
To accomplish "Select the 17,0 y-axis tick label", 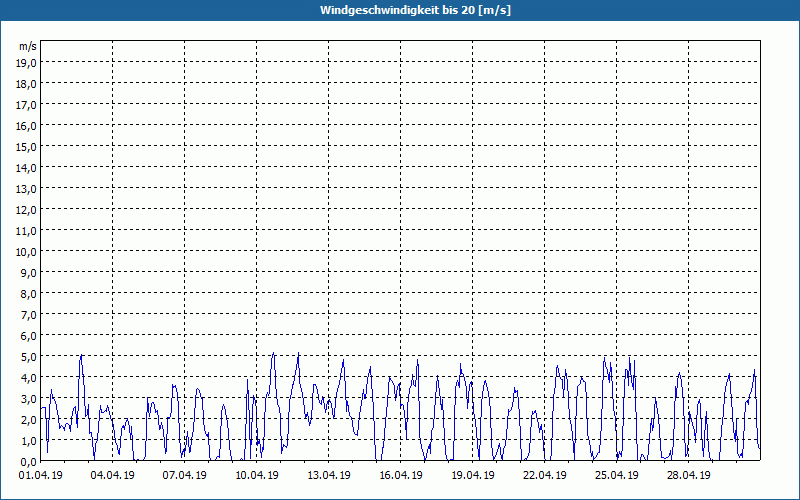I will [27, 104].
